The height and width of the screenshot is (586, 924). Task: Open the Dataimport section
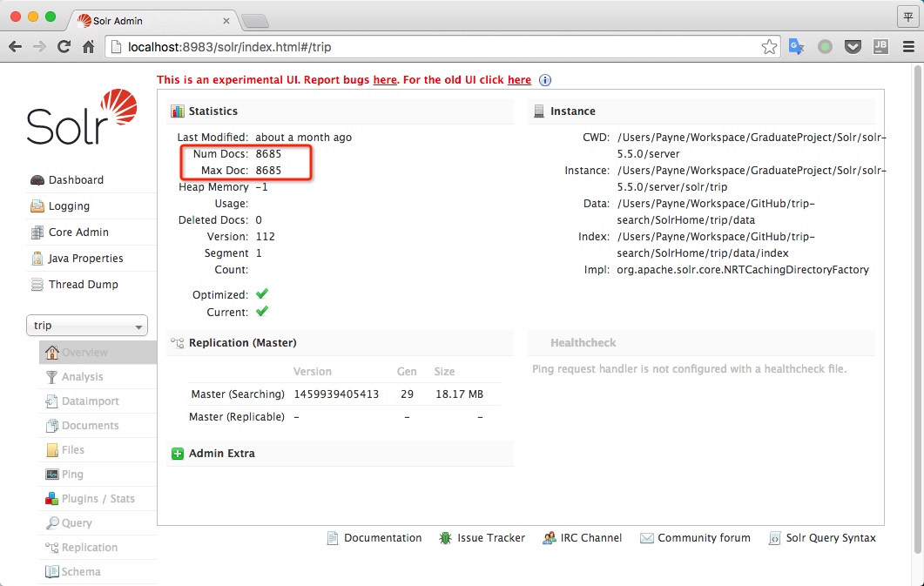90,401
